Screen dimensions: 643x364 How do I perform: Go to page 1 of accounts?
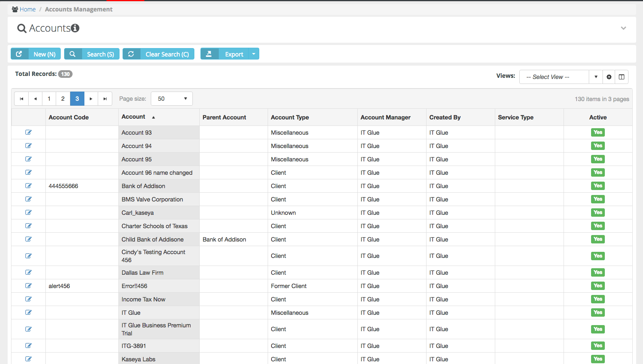(49, 99)
